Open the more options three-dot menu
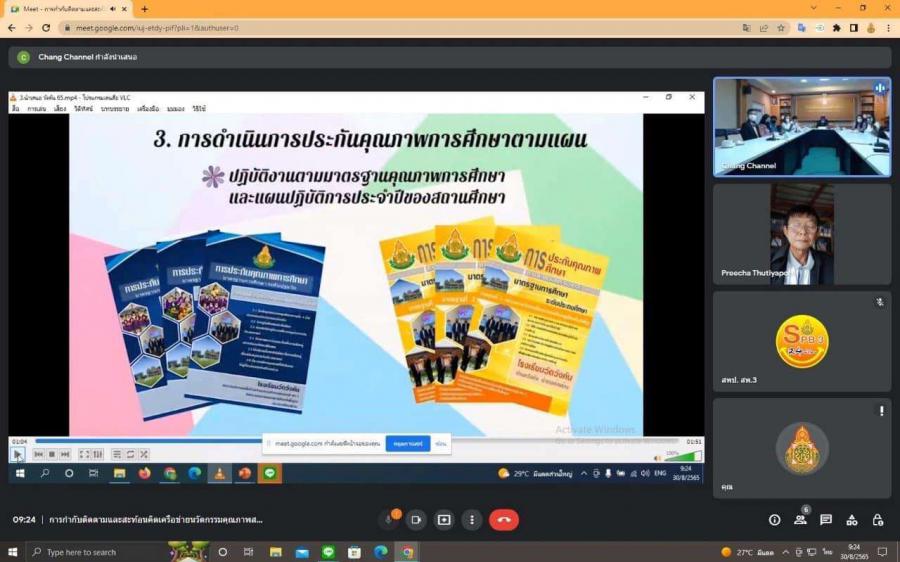Viewport: 900px width, 562px height. click(472, 520)
